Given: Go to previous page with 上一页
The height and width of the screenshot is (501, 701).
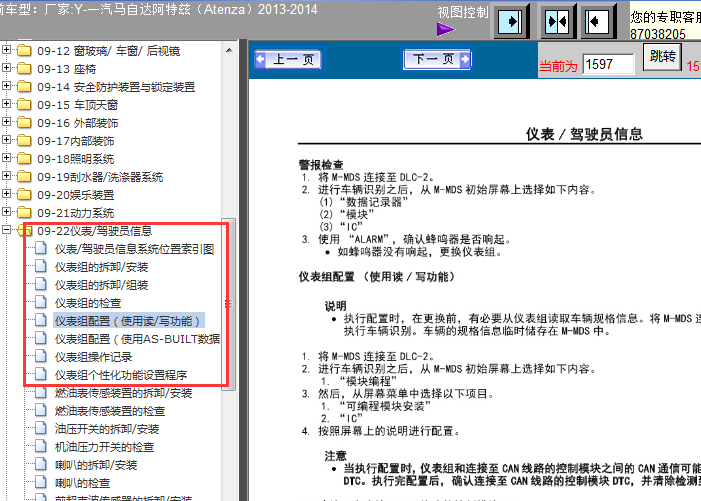Looking at the screenshot, I should pyautogui.click(x=288, y=59).
